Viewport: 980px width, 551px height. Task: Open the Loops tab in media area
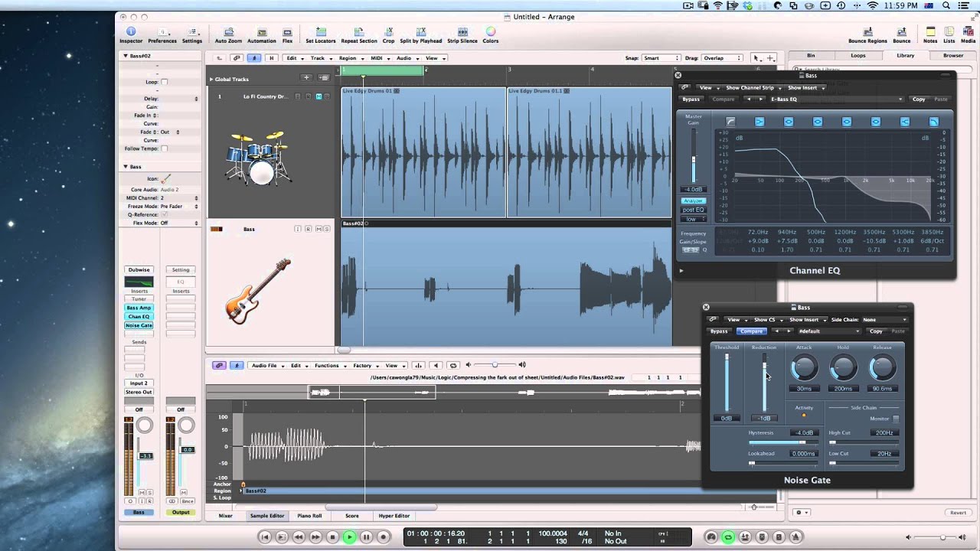[858, 55]
